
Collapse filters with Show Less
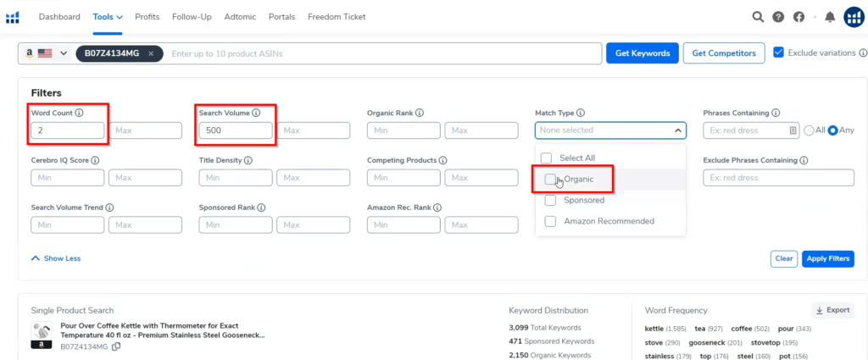pos(56,258)
